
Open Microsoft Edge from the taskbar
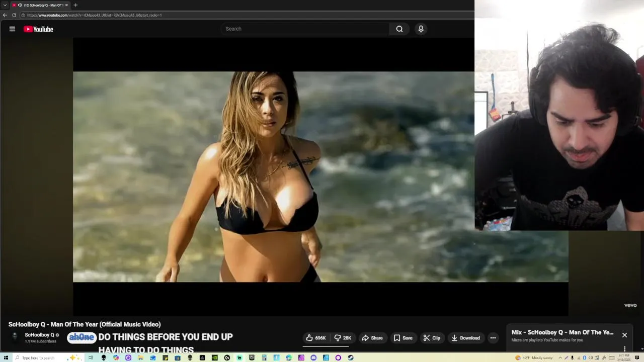coord(289,357)
